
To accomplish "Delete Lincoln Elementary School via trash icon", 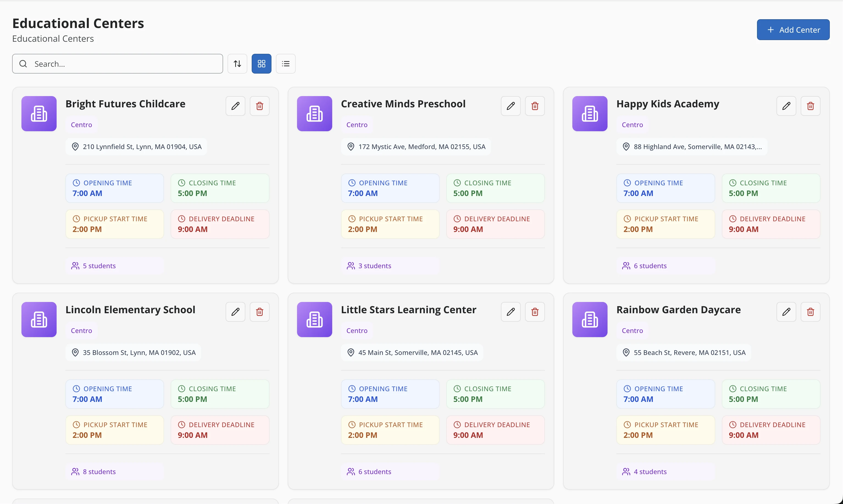I will point(260,312).
